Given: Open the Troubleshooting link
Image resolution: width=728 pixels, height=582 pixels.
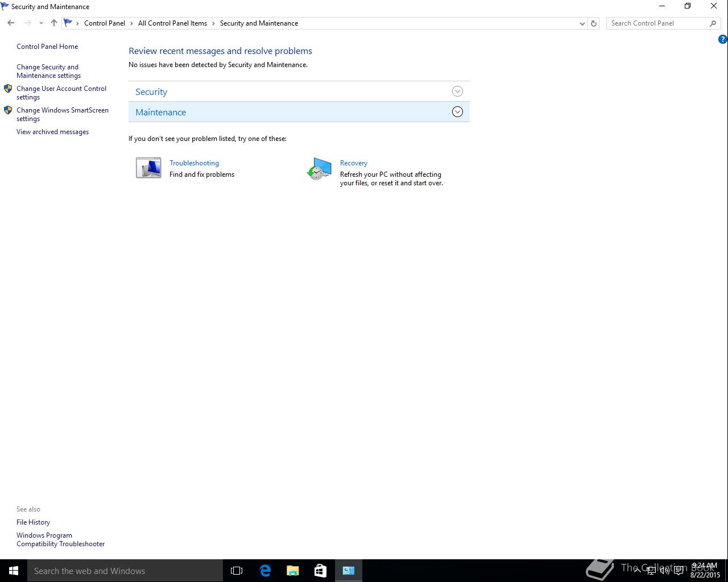Looking at the screenshot, I should coord(194,163).
